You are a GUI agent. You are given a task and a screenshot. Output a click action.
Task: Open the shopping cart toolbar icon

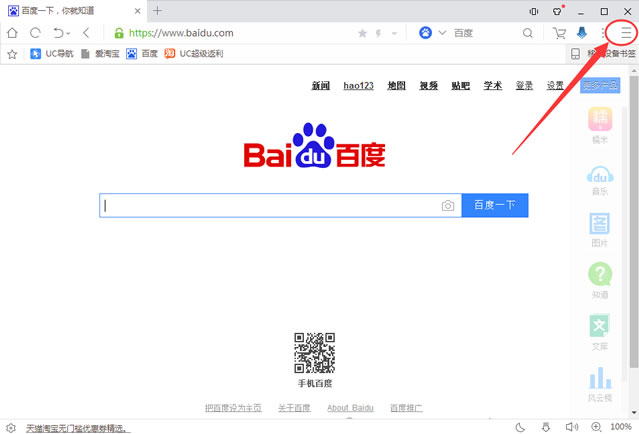tap(559, 33)
